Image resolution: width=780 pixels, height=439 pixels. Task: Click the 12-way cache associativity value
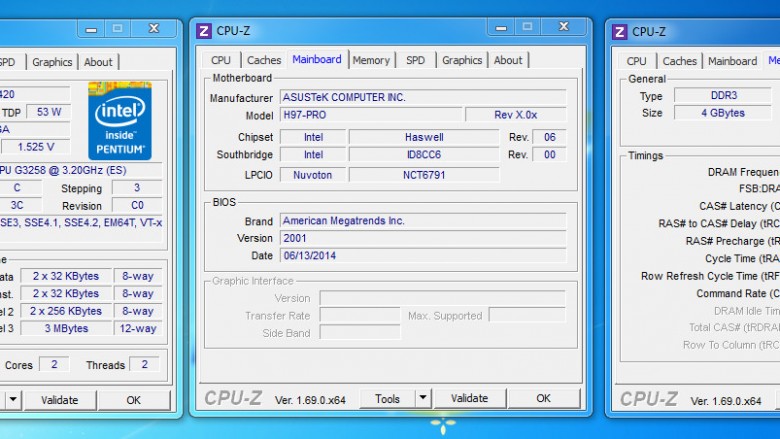click(138, 328)
